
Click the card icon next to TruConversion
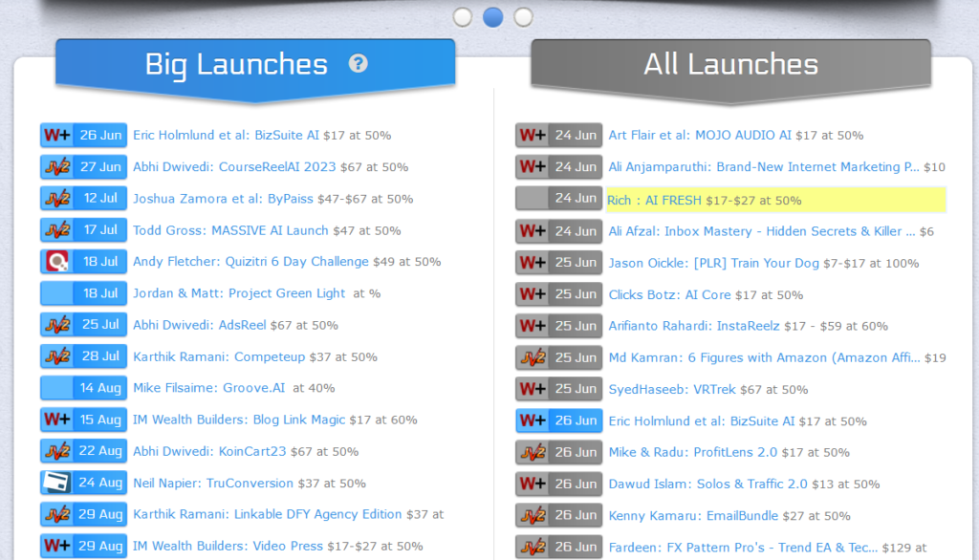pos(57,483)
